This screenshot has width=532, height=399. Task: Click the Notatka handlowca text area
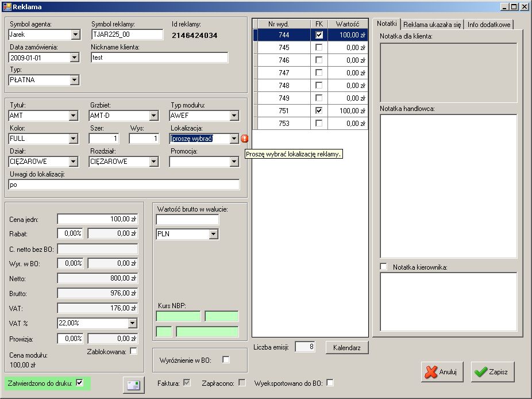(448, 186)
